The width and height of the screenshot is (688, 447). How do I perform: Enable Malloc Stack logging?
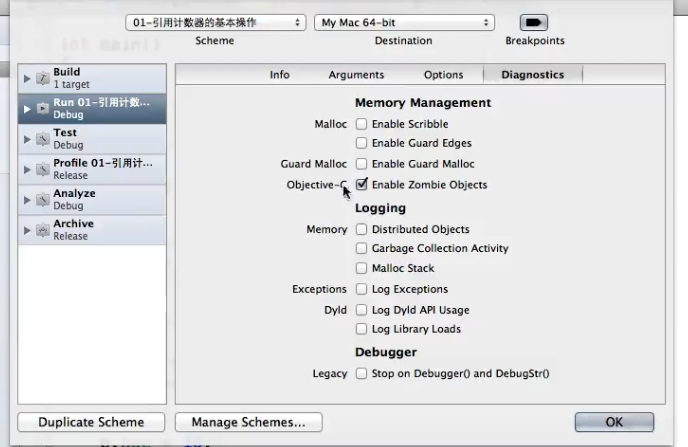(x=361, y=268)
